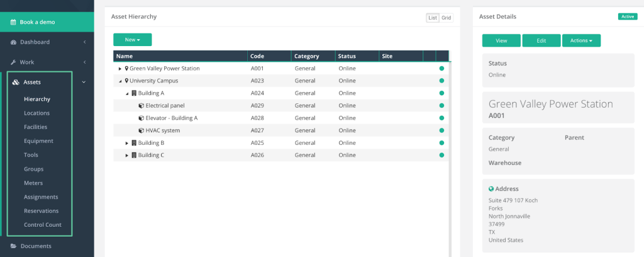Open the New dropdown button
The height and width of the screenshot is (257, 644).
(x=132, y=40)
